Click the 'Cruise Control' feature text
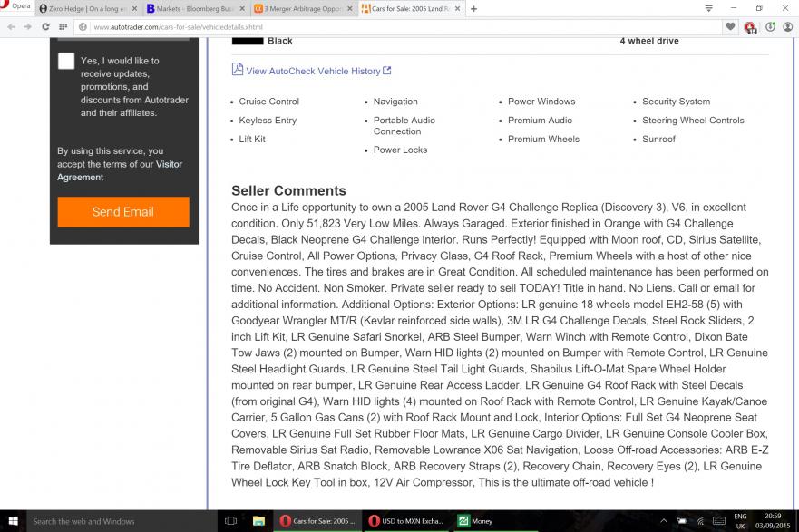The height and width of the screenshot is (532, 799). [x=269, y=102]
